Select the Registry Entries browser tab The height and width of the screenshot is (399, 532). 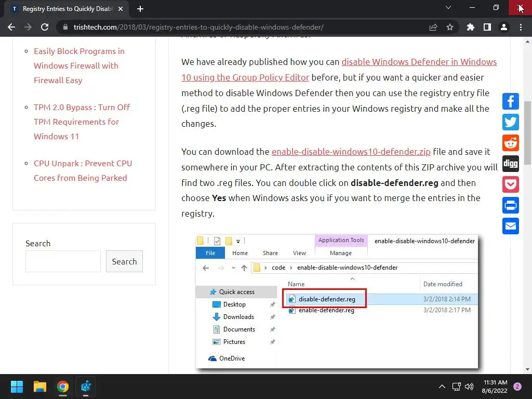coord(66,9)
